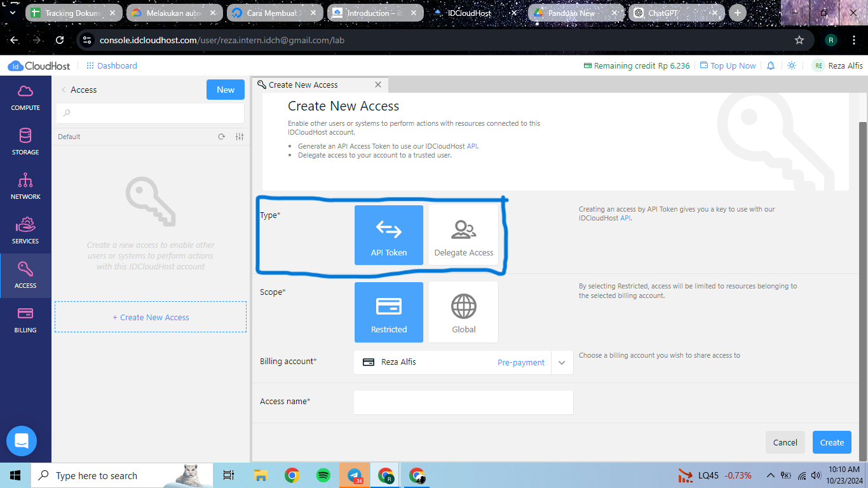Expand the Billing account dropdown
Screen dimensions: 868x488
tap(562, 362)
